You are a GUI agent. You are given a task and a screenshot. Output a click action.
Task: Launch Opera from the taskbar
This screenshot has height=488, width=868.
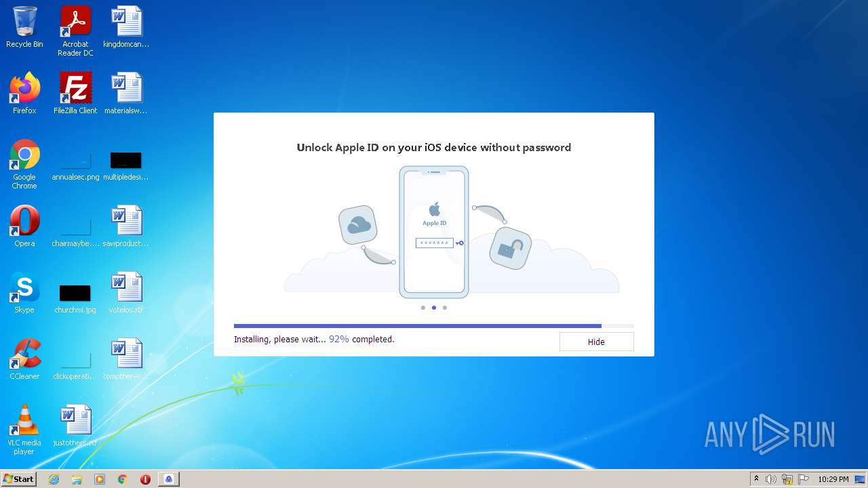pyautogui.click(x=145, y=479)
